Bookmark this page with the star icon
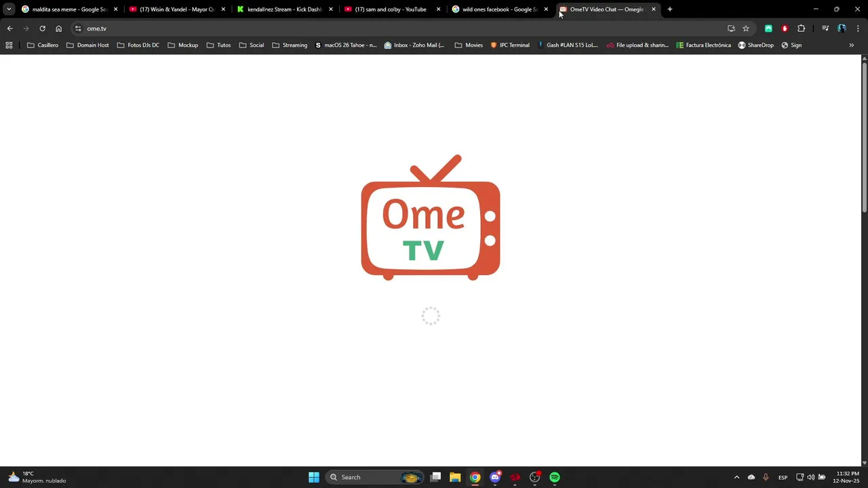This screenshot has height=488, width=868. (x=746, y=28)
